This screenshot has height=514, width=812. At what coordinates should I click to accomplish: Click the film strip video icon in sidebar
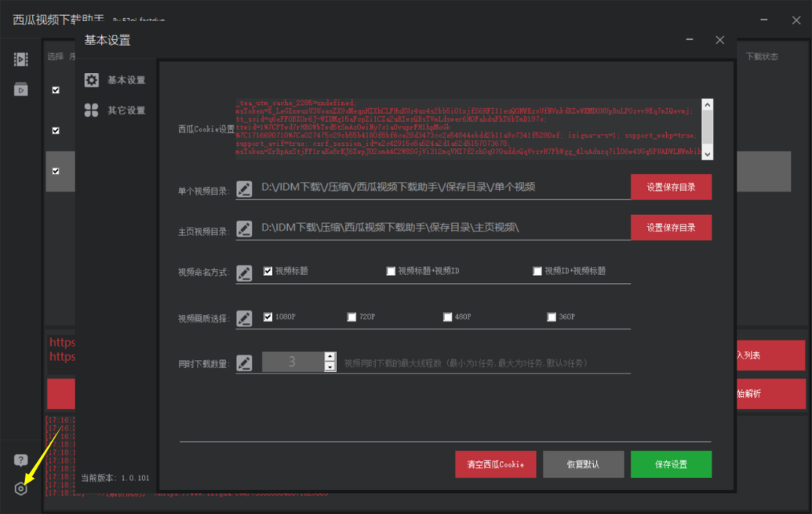21,59
